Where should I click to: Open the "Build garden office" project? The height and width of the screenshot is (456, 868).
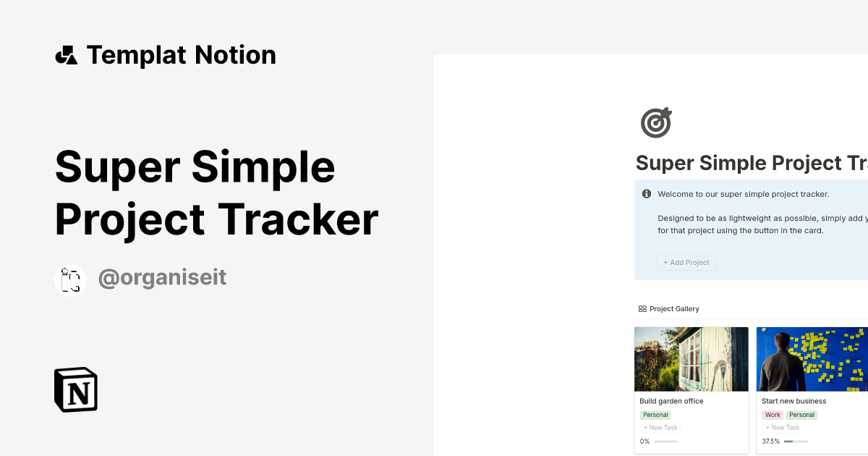click(x=671, y=400)
